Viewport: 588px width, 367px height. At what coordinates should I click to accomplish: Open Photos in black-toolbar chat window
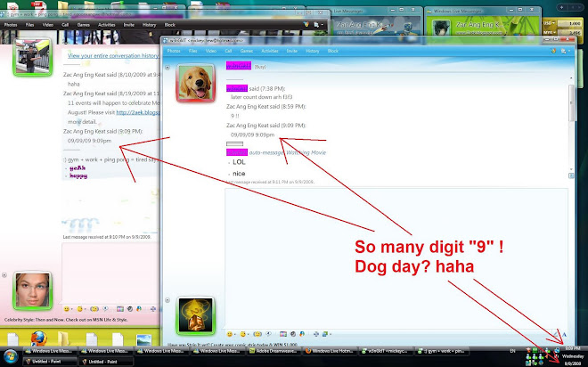click(x=11, y=25)
